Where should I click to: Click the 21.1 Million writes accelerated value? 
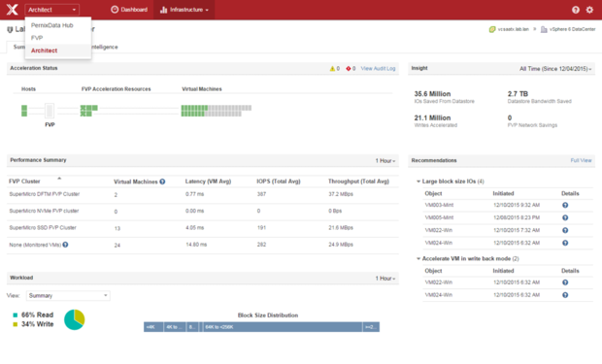[x=432, y=118]
